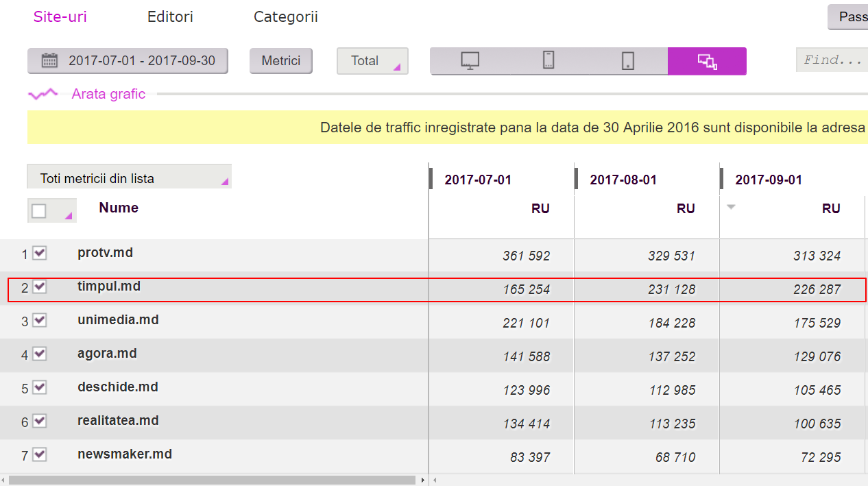
Task: Click the protv.md site name
Action: click(x=105, y=253)
